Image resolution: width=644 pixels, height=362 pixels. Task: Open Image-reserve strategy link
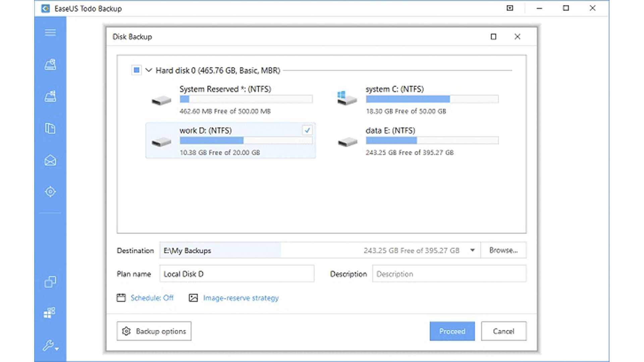[x=240, y=298]
